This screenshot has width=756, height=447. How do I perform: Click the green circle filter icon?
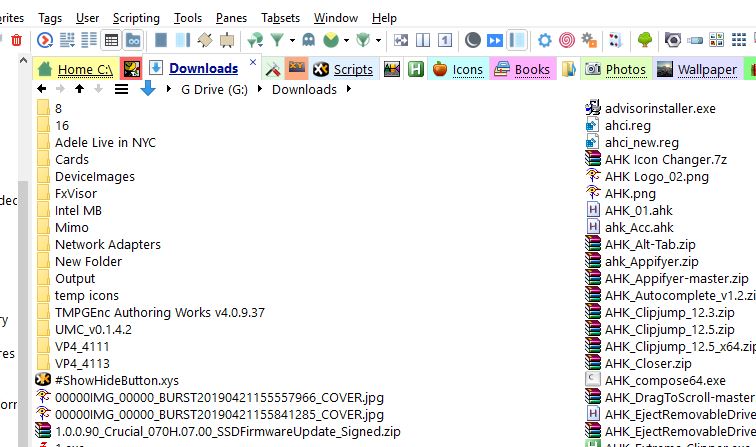tap(331, 40)
